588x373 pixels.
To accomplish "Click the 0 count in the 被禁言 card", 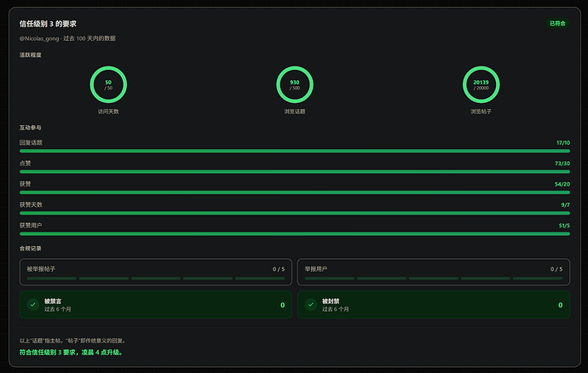I will (x=282, y=305).
